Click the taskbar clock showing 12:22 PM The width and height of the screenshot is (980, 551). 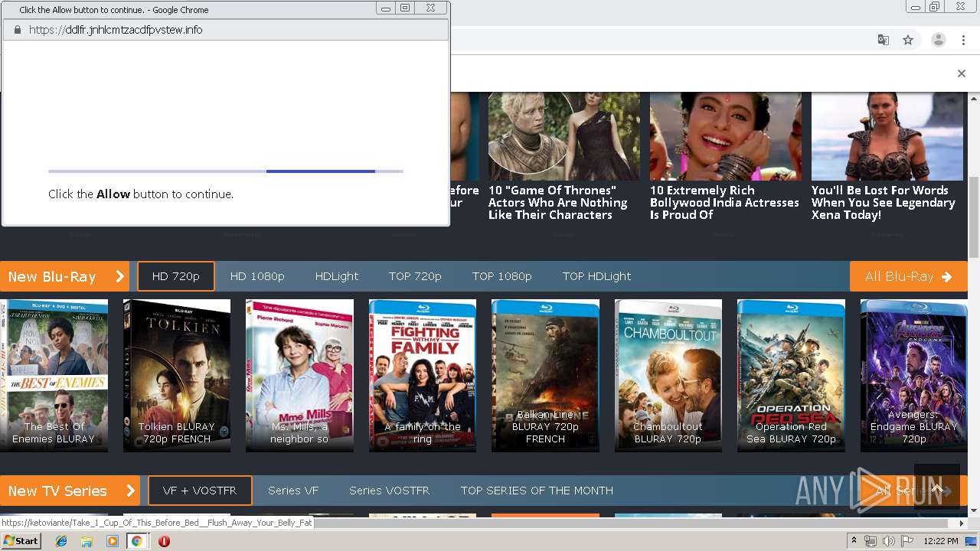(x=941, y=541)
